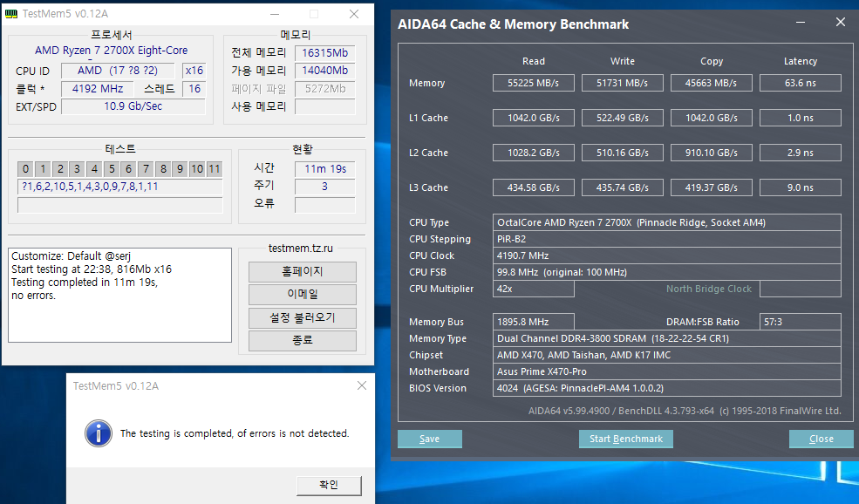Minimize the TestMem5 main window
The width and height of the screenshot is (859, 504).
click(275, 14)
